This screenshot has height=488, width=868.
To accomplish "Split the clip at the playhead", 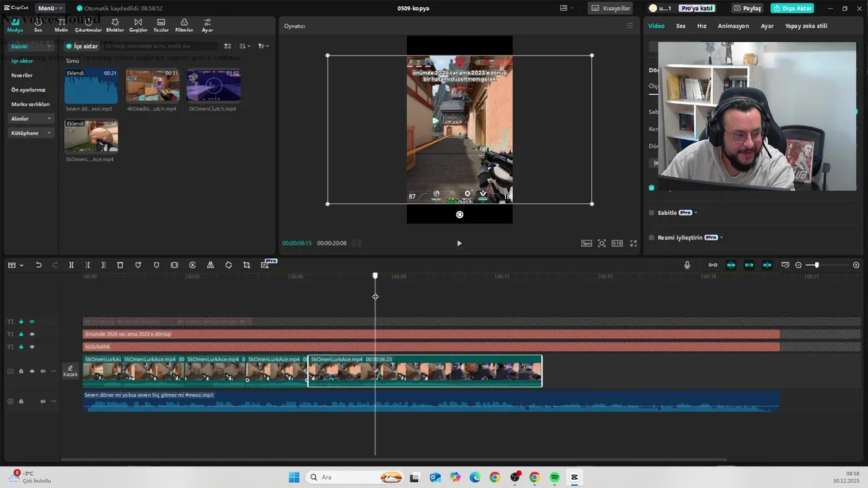I will pos(71,265).
